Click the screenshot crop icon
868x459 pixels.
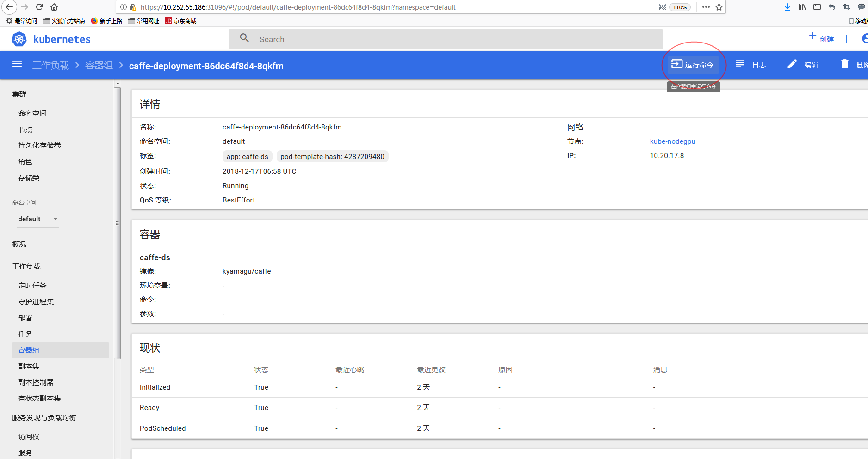point(847,7)
